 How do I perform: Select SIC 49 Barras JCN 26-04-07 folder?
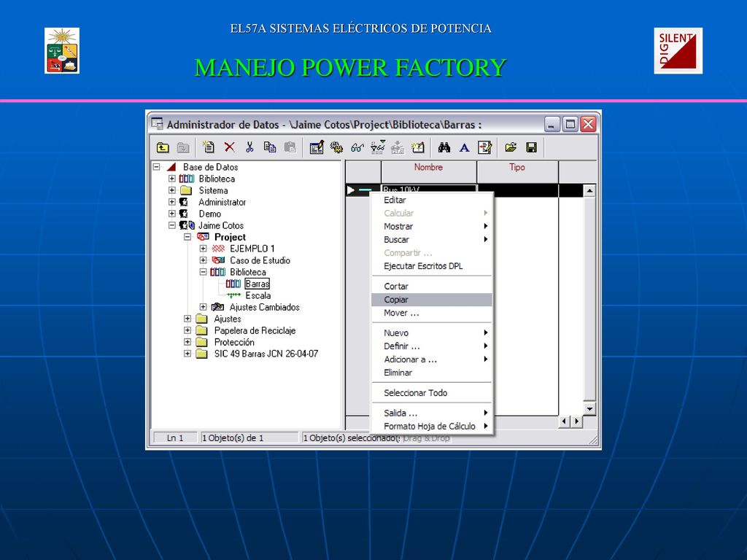point(266,354)
